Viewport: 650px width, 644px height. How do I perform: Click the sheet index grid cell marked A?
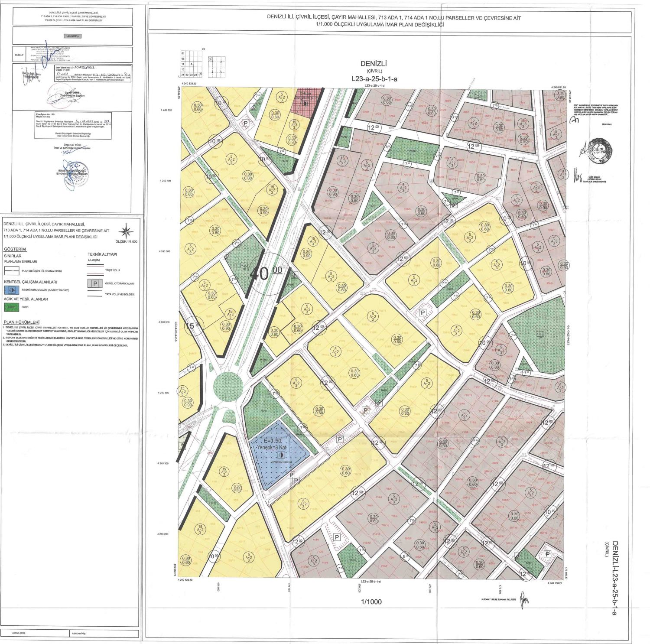[x=191, y=64]
